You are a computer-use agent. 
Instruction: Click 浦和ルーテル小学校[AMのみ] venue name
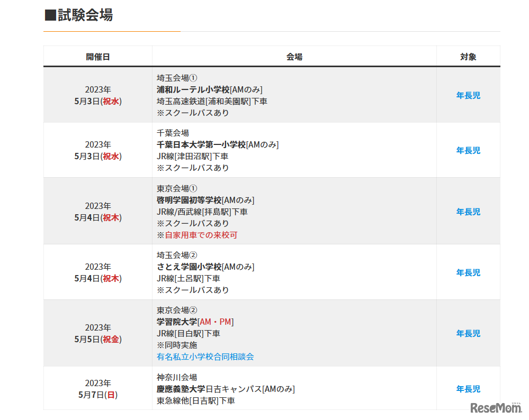pos(210,90)
